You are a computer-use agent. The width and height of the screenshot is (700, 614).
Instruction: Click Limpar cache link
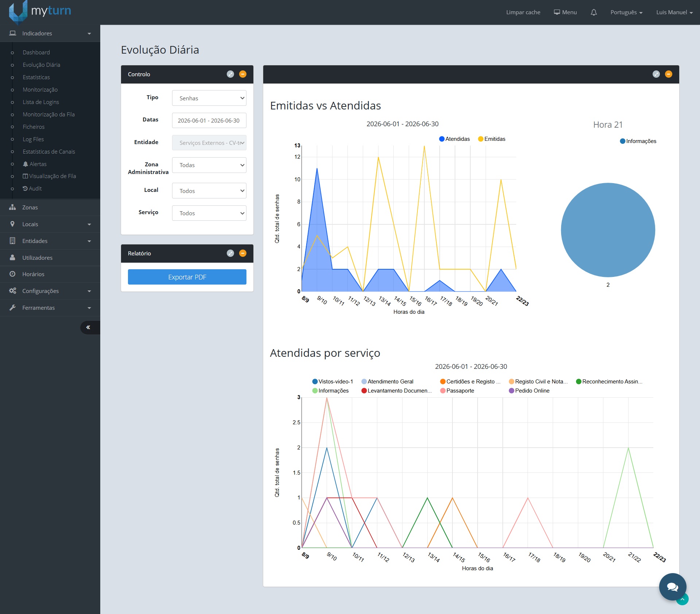coord(523,12)
